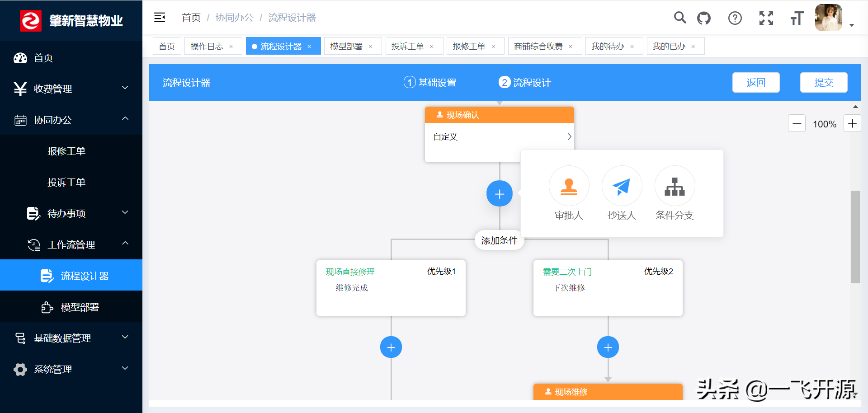Open 报修工单 in sidebar
The height and width of the screenshot is (413, 868).
[71, 151]
